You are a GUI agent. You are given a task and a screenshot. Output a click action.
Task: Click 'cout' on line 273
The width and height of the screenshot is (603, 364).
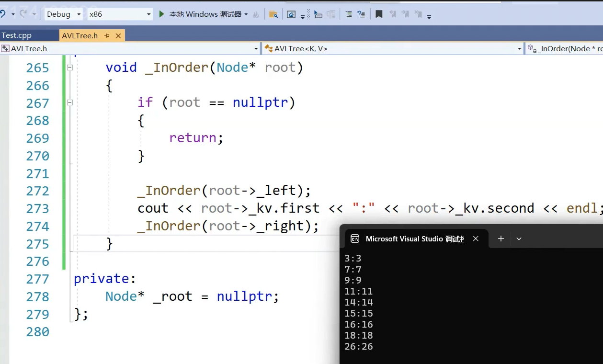coord(153,208)
